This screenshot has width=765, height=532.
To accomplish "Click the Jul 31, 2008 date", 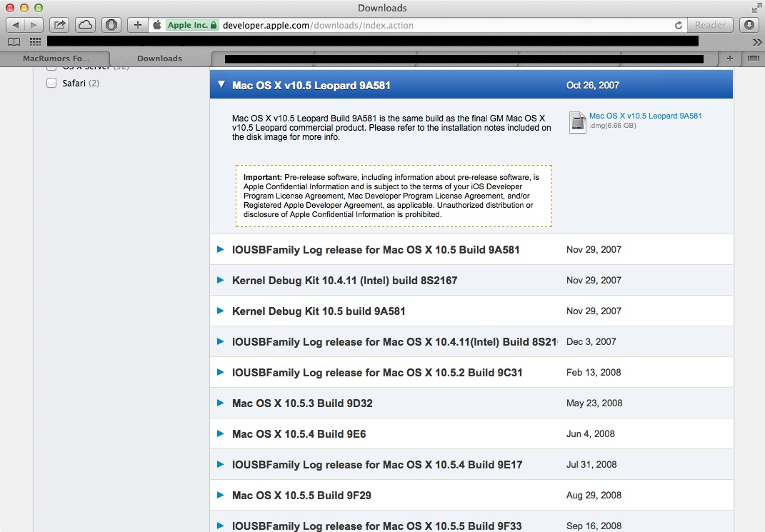I will 591,465.
